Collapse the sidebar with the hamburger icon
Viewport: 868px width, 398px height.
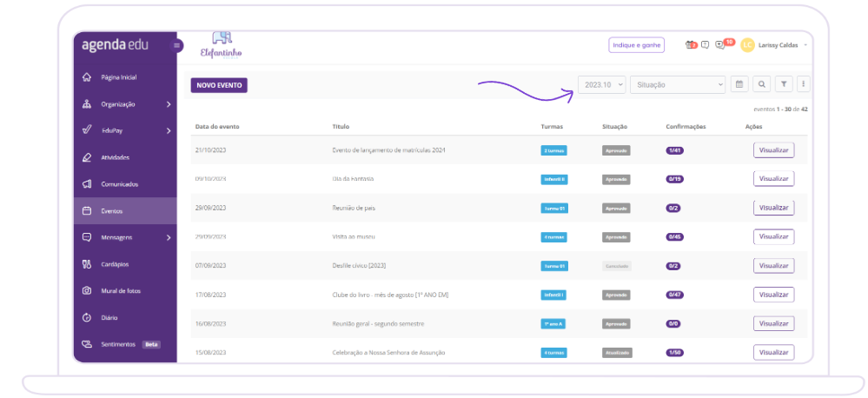176,45
